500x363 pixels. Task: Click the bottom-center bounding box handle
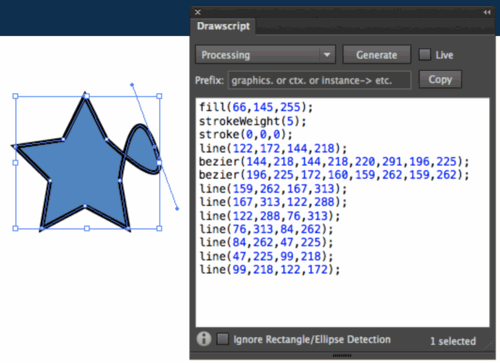point(87,228)
